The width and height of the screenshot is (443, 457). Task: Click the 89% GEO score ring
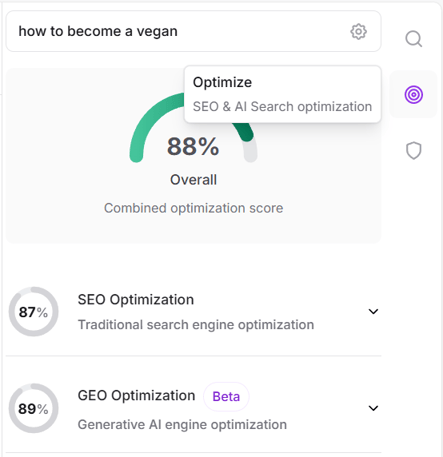pos(33,408)
